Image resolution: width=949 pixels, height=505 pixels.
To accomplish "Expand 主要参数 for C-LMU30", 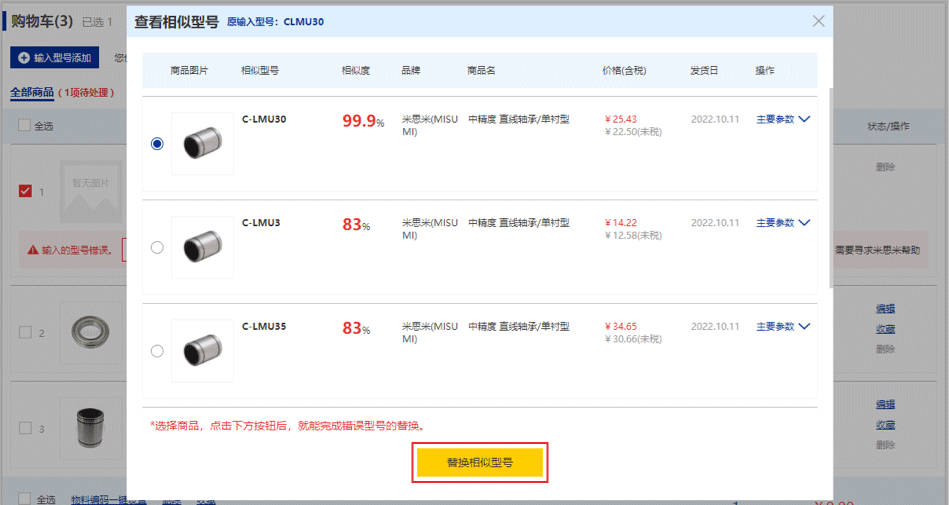I will point(782,119).
